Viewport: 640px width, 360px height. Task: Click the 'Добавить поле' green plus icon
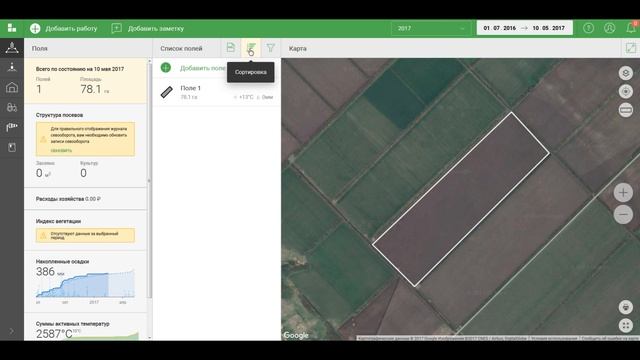click(x=166, y=68)
